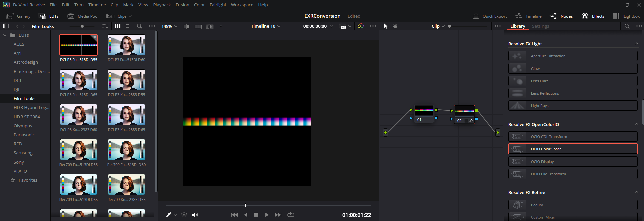Collapse the Resolve FX Refine section

click(637, 192)
